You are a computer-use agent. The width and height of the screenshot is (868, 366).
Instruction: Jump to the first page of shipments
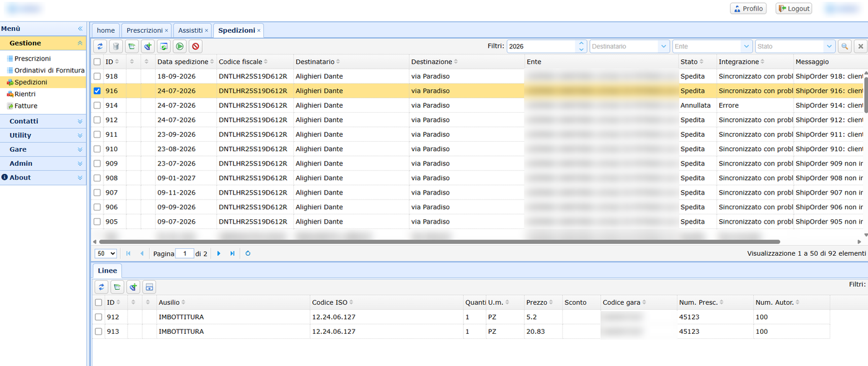pos(128,253)
